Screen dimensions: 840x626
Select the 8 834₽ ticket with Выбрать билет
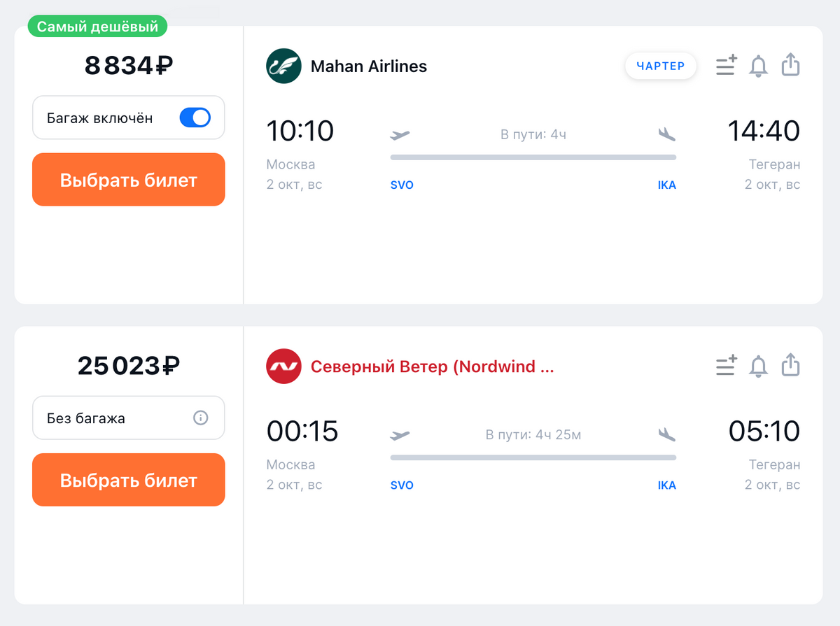click(129, 180)
